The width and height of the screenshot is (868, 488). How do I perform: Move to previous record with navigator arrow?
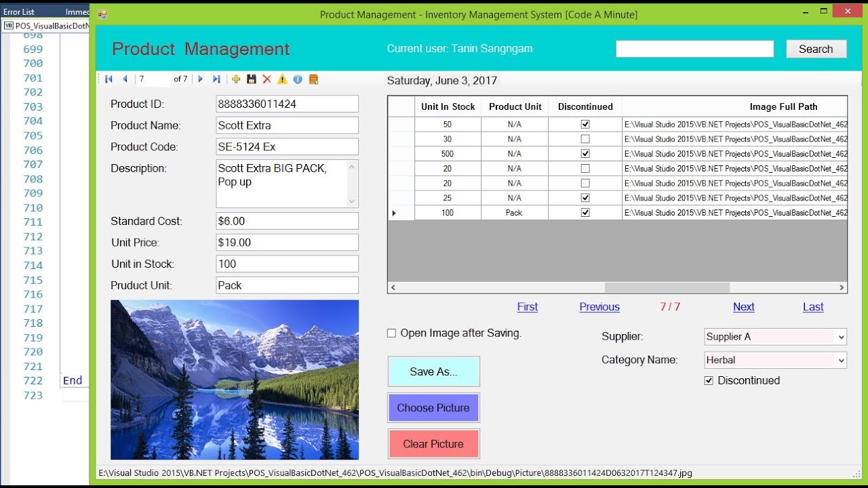[x=125, y=79]
